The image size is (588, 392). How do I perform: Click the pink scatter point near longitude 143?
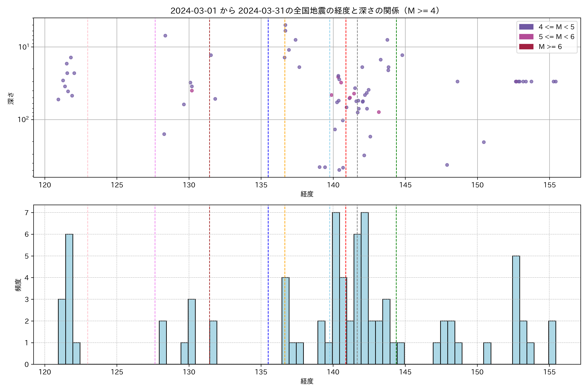coord(379,112)
